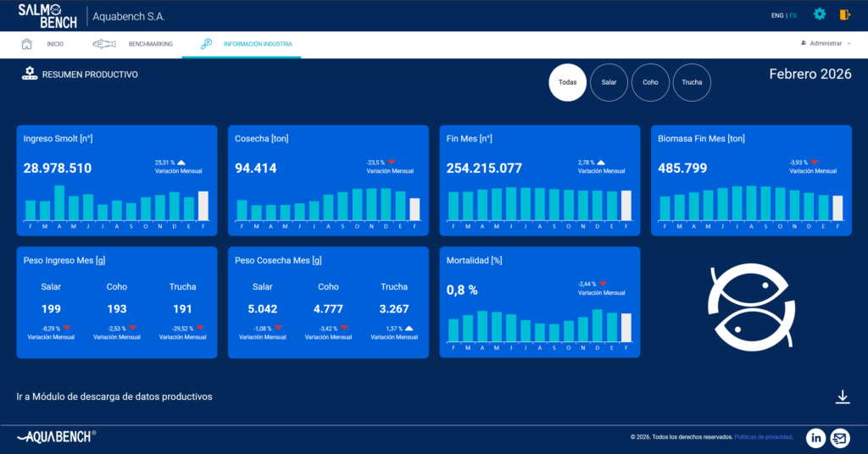The image size is (868, 454).
Task: Open the Información Industria tab
Action: 257,43
